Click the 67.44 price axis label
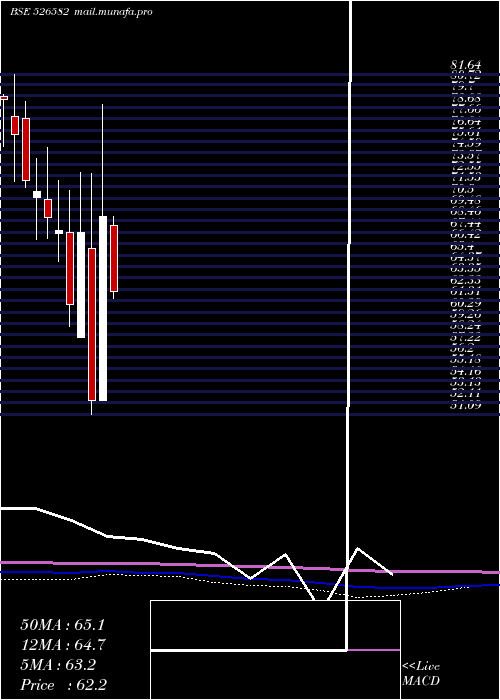 [x=465, y=224]
